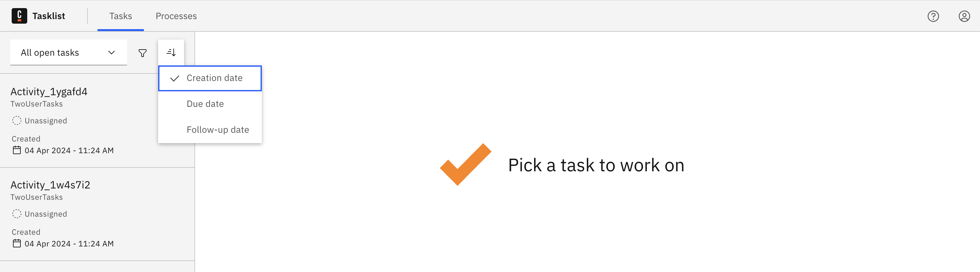Image resolution: width=980 pixels, height=272 pixels.
Task: Click calendar icon on Activity_1w4s7i2 task
Action: (x=17, y=244)
